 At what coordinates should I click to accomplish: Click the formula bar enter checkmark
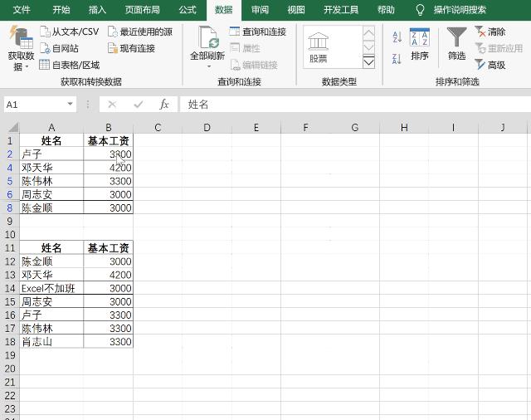pyautogui.click(x=139, y=105)
